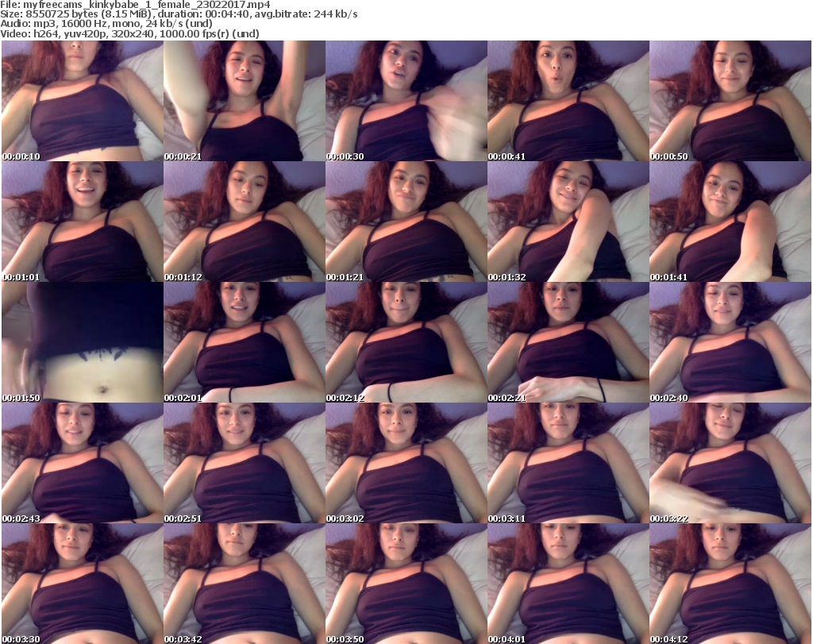Click the frame at timestamp 00:01:01
Screen dimensions: 813x644
click(x=83, y=222)
